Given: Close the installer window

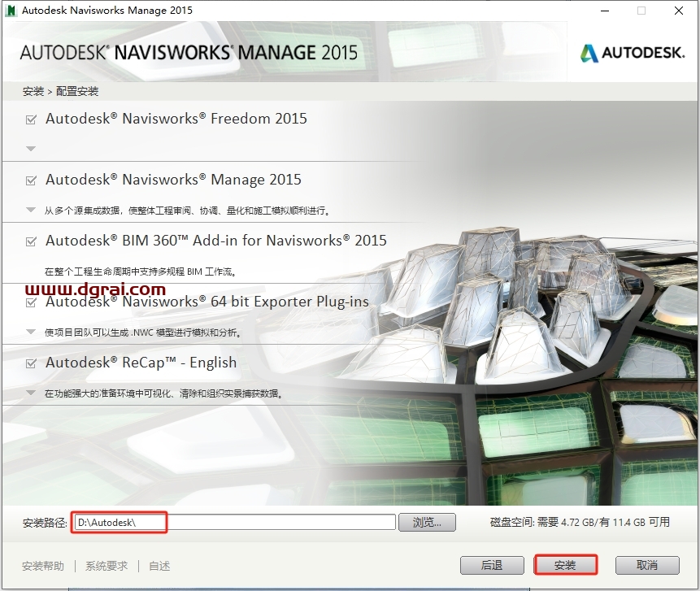Looking at the screenshot, I should pyautogui.click(x=679, y=11).
